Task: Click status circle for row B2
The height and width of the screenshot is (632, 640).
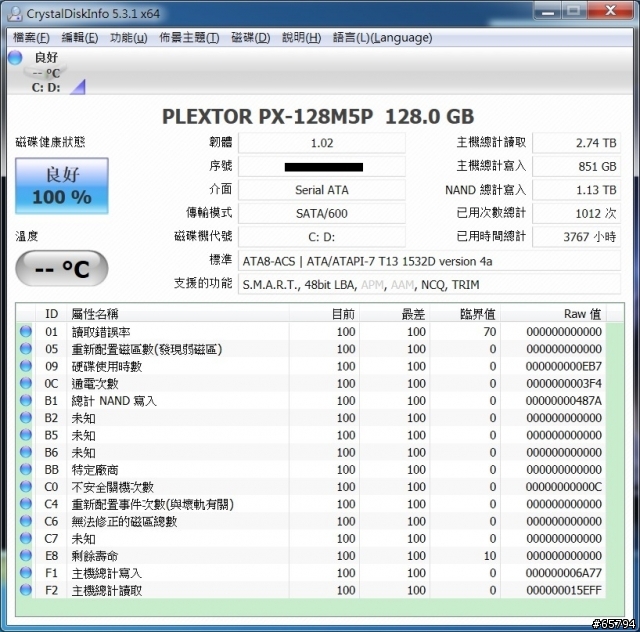Action: point(26,417)
